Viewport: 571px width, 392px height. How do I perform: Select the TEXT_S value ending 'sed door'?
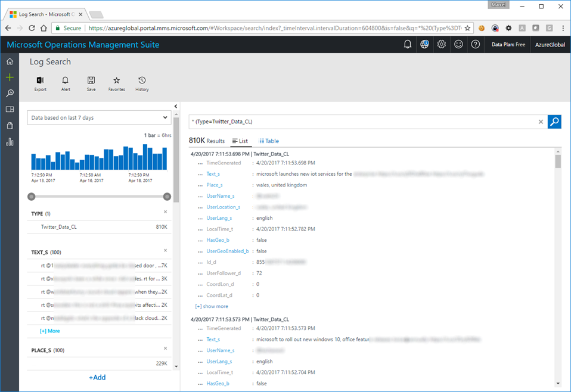coord(99,266)
